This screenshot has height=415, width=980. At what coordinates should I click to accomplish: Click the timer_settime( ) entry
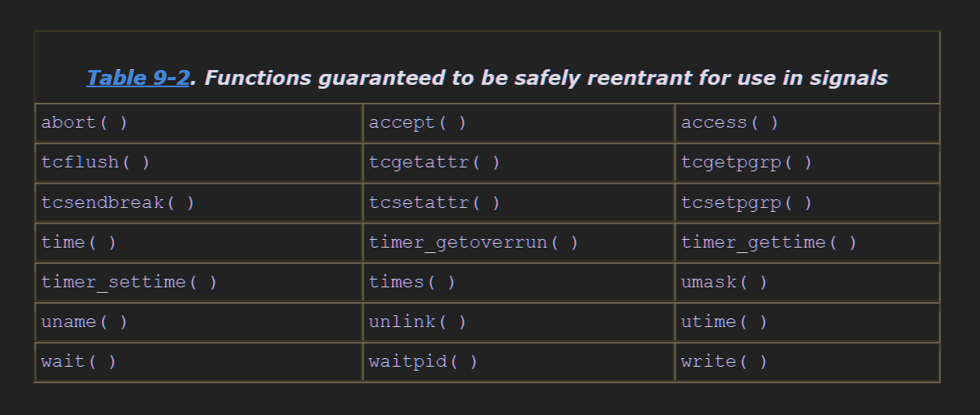pos(199,283)
